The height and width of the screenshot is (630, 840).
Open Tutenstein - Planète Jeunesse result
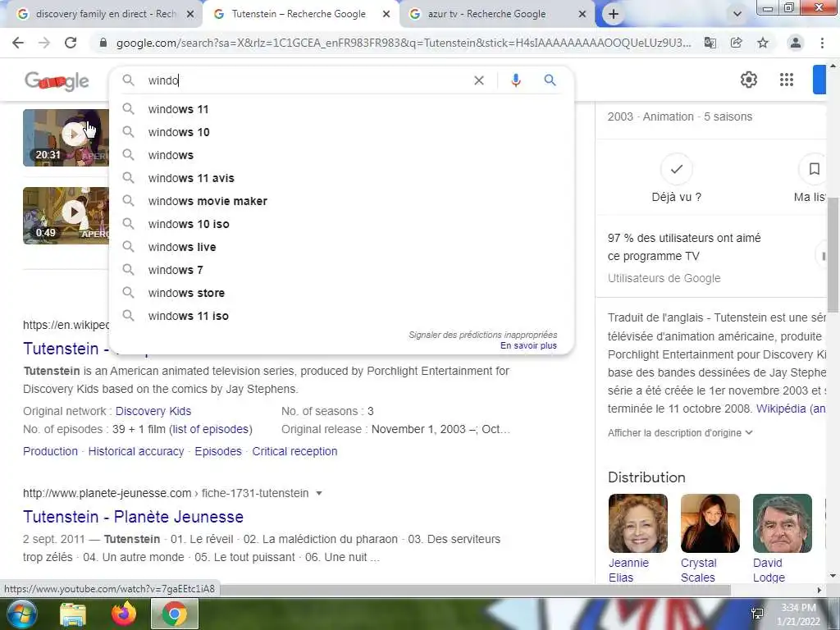coord(134,517)
